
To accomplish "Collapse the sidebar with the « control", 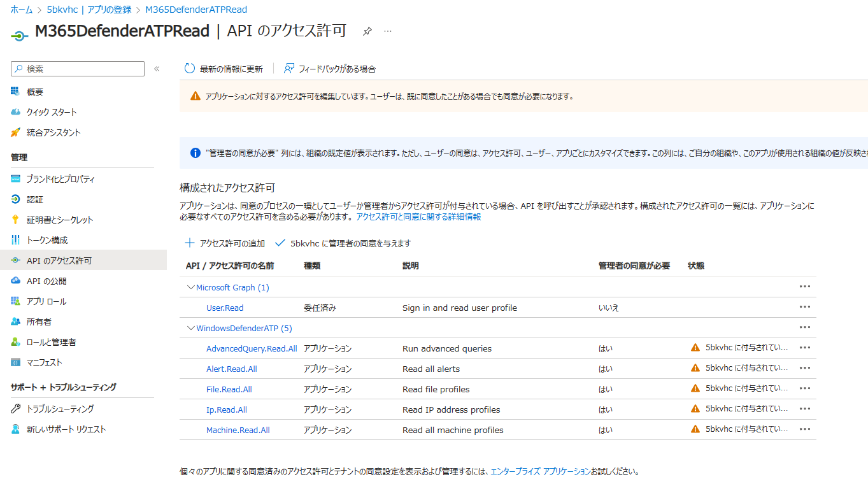I will click(x=157, y=68).
